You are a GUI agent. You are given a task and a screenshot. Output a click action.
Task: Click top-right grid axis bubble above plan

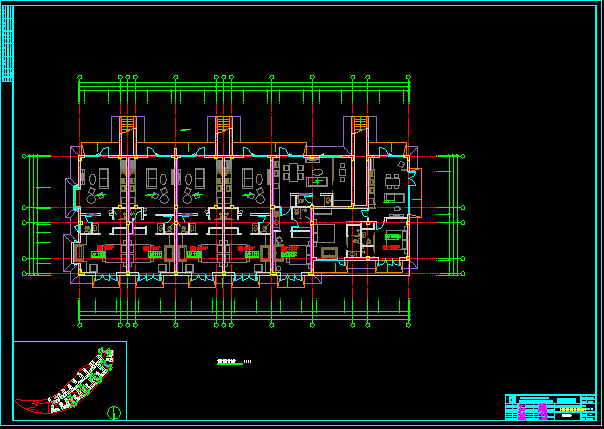[410, 76]
